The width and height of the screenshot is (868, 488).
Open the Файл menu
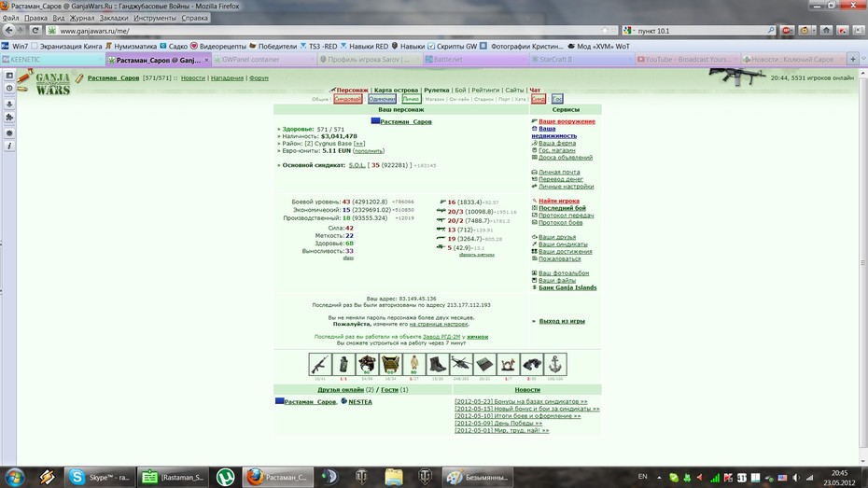[10, 18]
